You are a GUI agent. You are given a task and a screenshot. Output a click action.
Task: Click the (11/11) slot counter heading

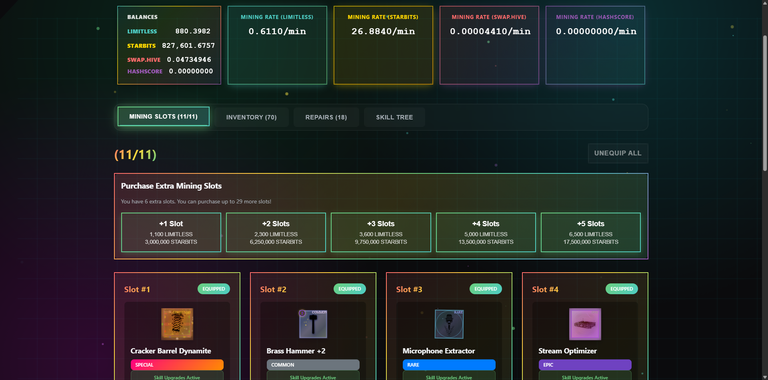[135, 155]
